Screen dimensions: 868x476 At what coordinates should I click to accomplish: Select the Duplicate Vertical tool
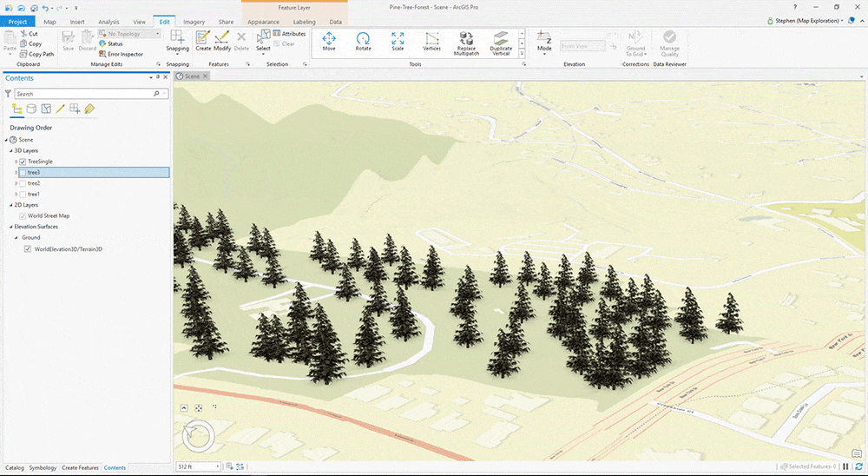pos(501,43)
